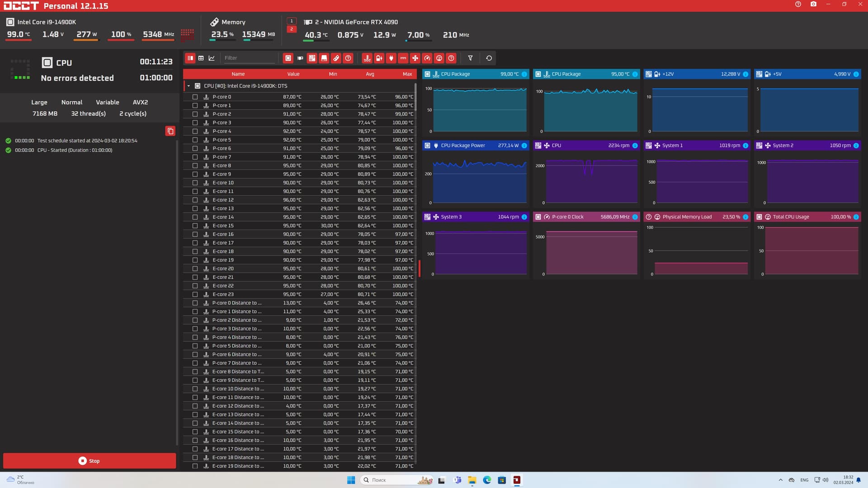
Task: Tick the E-core 16 checkbox
Action: point(195,234)
